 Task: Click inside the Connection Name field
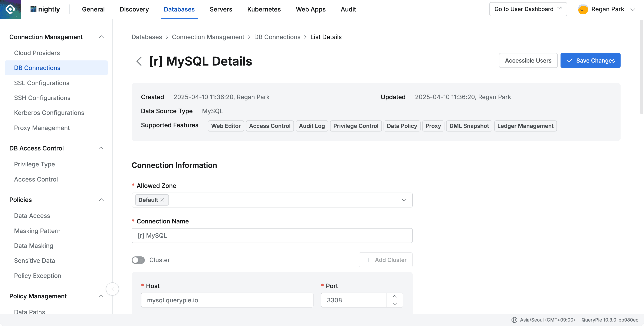[272, 235]
